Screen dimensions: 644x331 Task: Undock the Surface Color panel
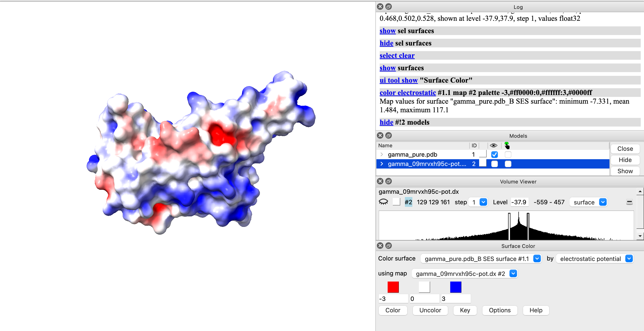389,246
